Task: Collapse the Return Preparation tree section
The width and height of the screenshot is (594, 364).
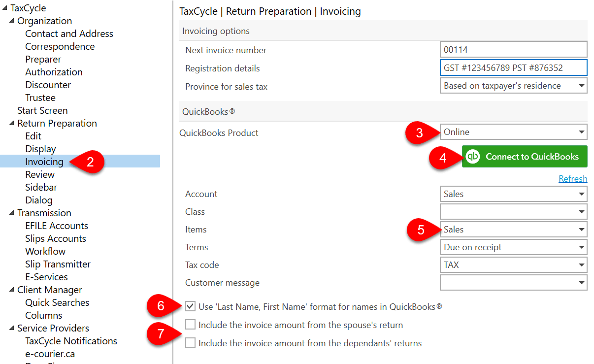Action: pos(12,124)
